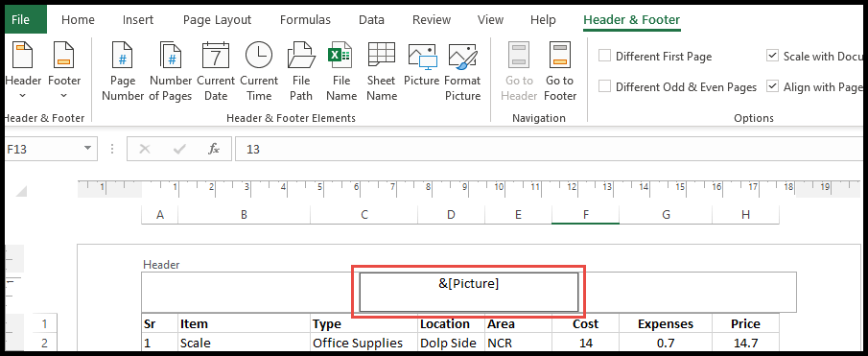Switch to the Page Layout tab
This screenshot has width=868, height=356.
click(217, 20)
